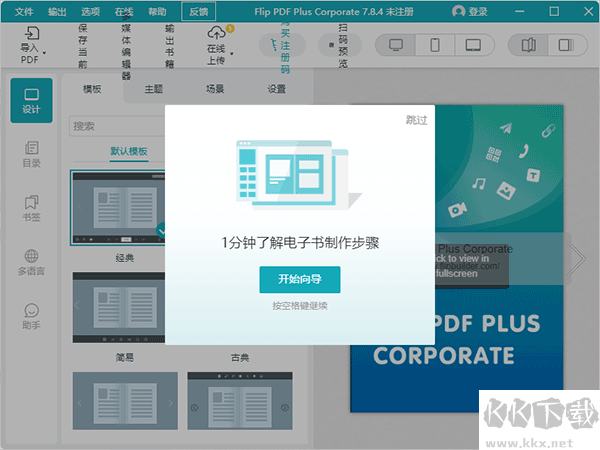Switch to the 模板 tab
The image size is (600, 450).
[x=92, y=89]
